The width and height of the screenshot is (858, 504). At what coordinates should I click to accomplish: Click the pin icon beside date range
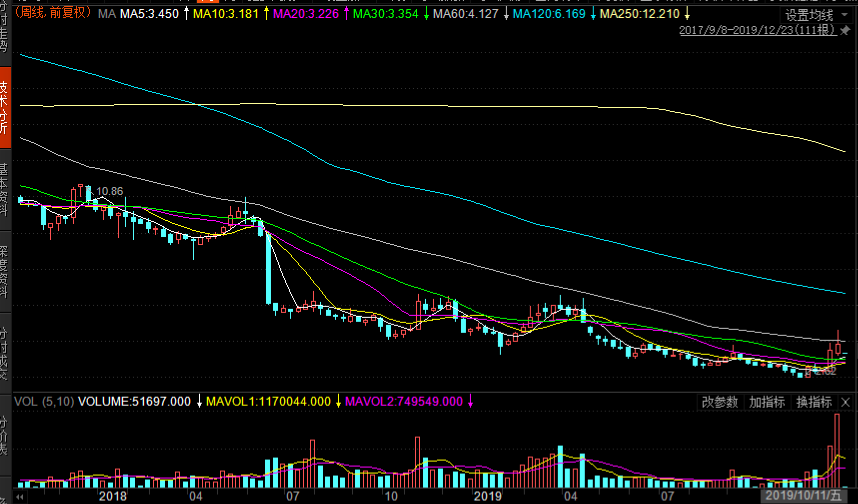845,31
